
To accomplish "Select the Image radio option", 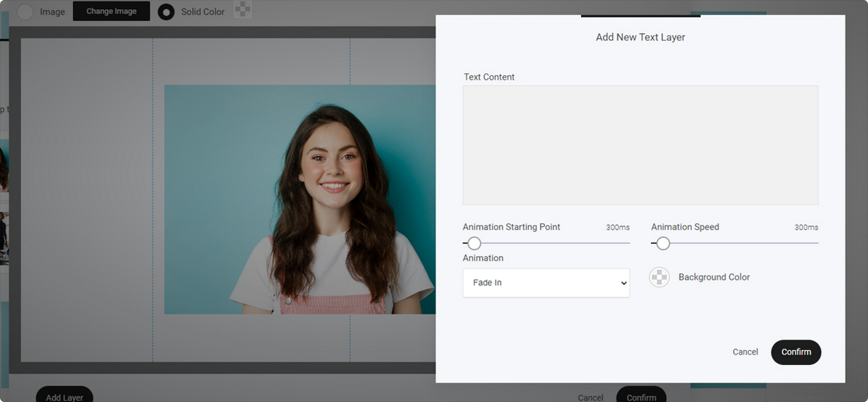I will [x=26, y=11].
